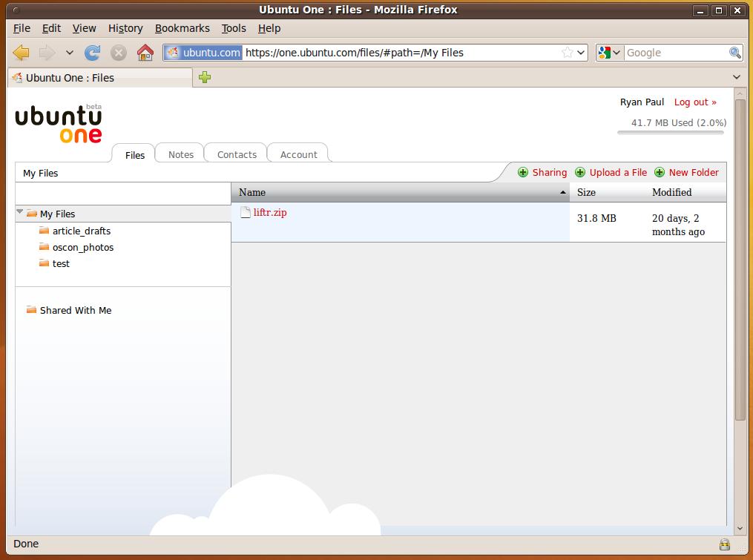
Task: Click the green plus icon beside New Folder
Action: (x=660, y=172)
